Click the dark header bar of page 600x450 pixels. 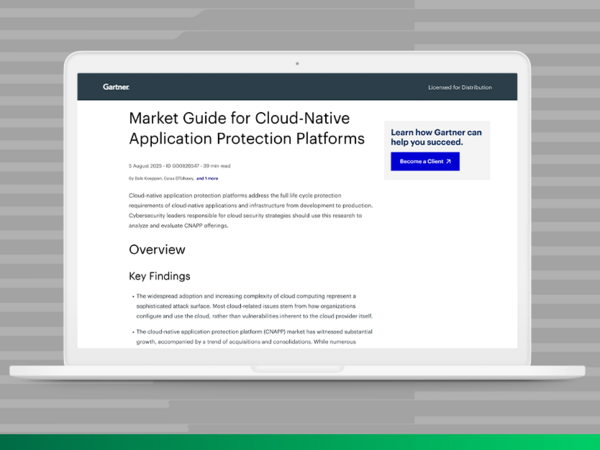[300, 87]
